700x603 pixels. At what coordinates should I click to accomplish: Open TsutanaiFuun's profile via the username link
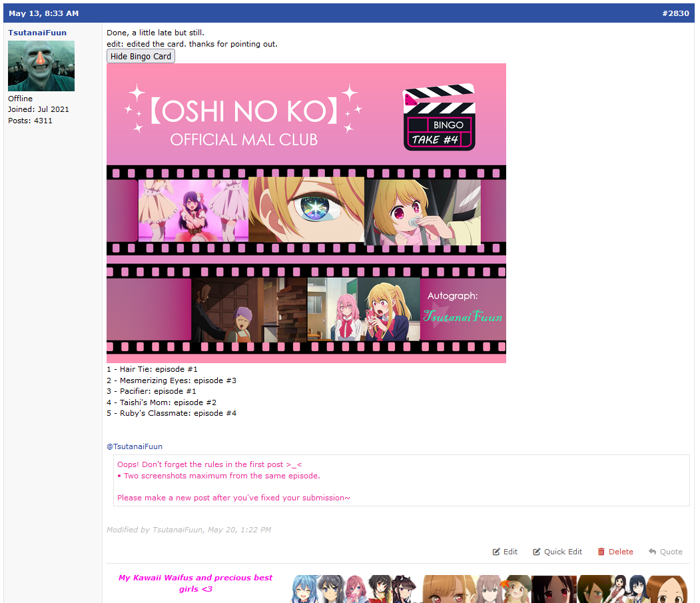pos(37,33)
